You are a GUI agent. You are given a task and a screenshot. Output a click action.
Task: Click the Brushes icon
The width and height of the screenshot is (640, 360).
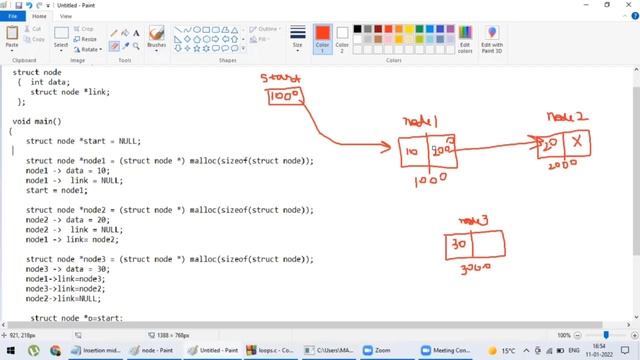(156, 33)
